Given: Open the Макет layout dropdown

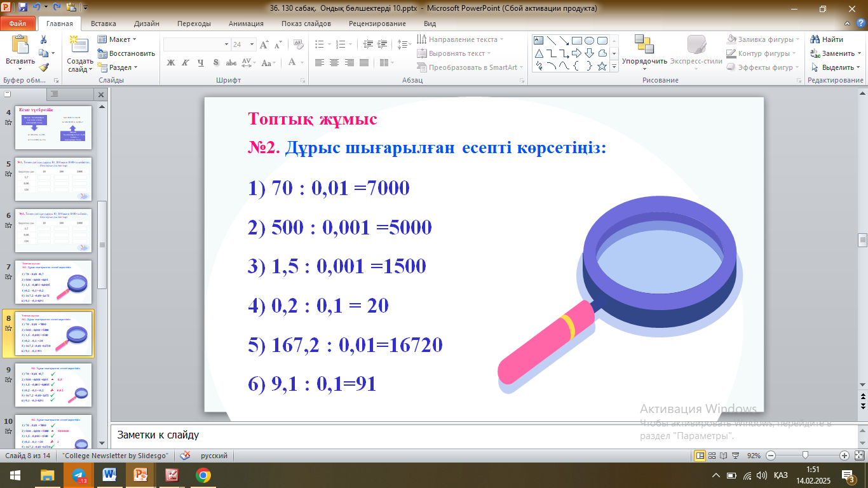Looking at the screenshot, I should click(x=117, y=39).
